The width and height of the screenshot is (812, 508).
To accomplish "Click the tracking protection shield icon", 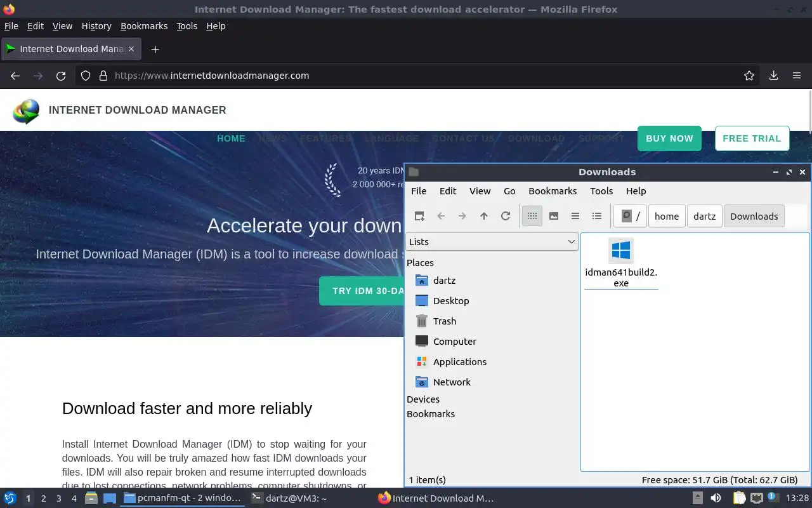I will [86, 76].
